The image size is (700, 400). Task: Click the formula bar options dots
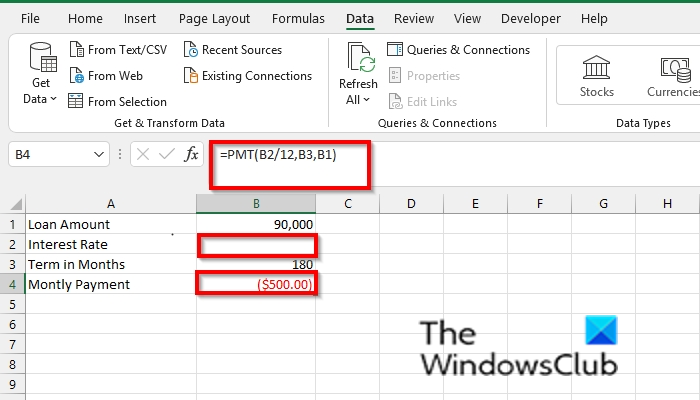point(120,154)
